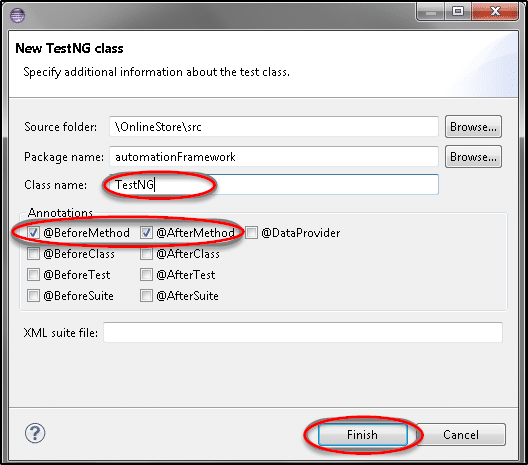Check the @AfterTest option
The width and height of the screenshot is (528, 465).
pyautogui.click(x=146, y=275)
